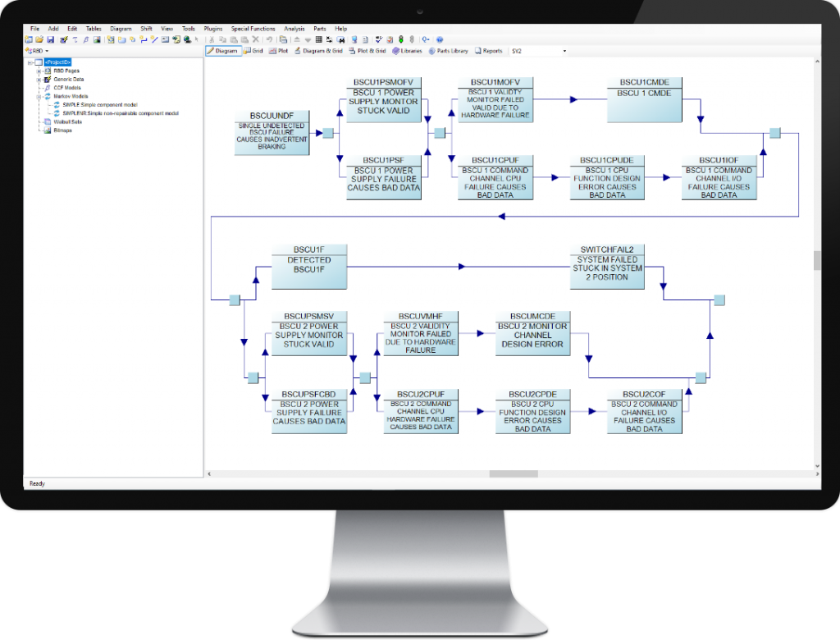The image size is (840, 640).
Task: Click the New file icon on the toolbar
Action: [x=28, y=39]
